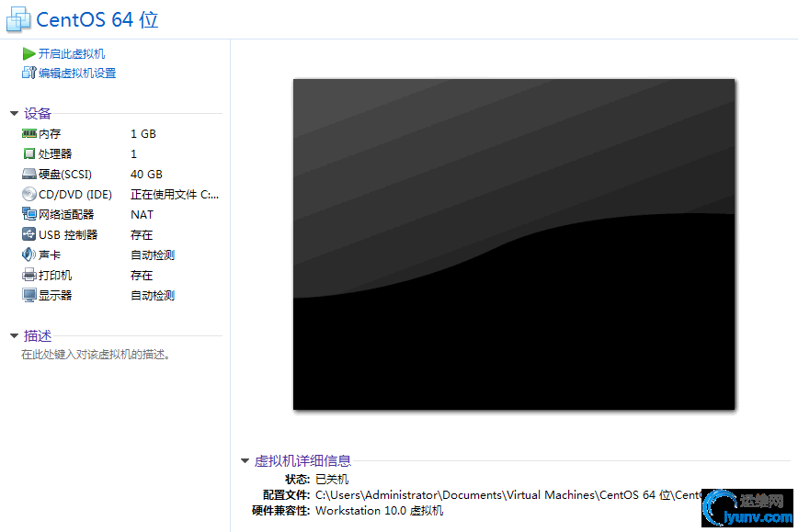Click the 描述 section heading

tap(38, 335)
